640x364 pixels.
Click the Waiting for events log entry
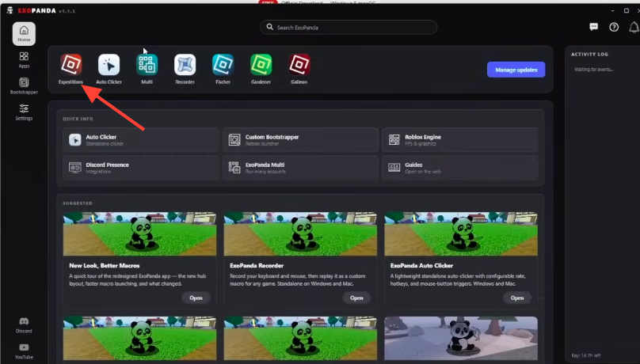pyautogui.click(x=594, y=70)
